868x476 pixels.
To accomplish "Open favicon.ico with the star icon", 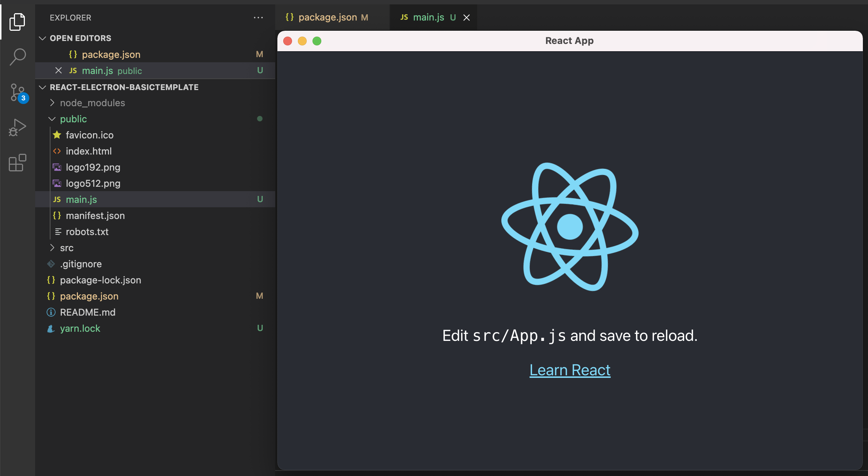I will pyautogui.click(x=89, y=135).
